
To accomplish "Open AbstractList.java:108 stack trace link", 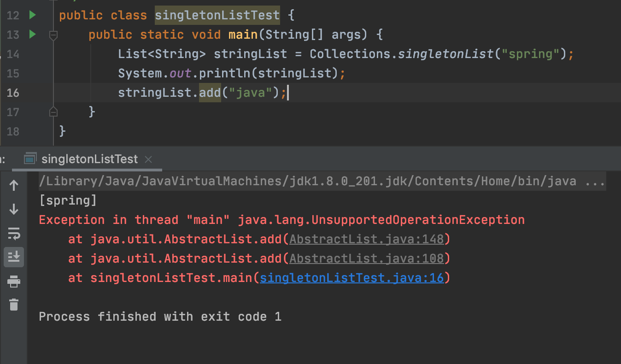I will [x=366, y=258].
